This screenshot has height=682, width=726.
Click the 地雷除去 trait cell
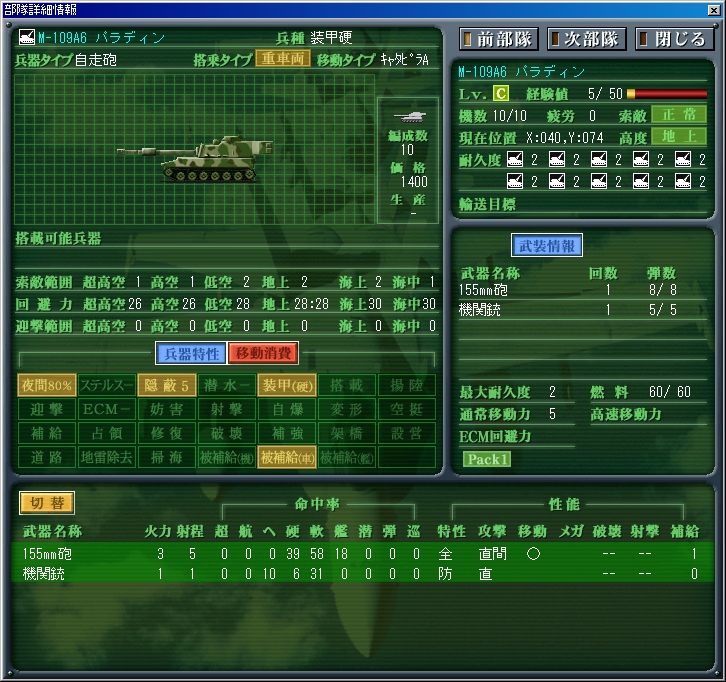tap(107, 457)
